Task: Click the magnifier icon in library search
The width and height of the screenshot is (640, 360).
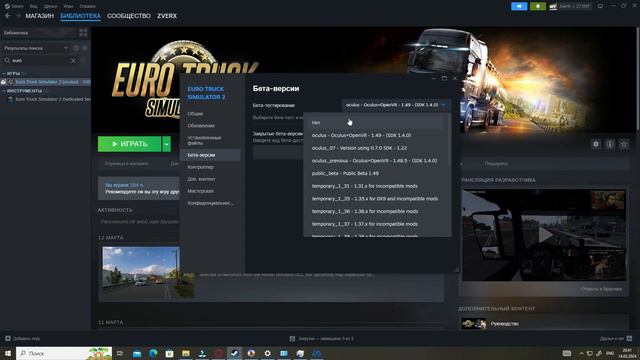Action: click(x=7, y=60)
